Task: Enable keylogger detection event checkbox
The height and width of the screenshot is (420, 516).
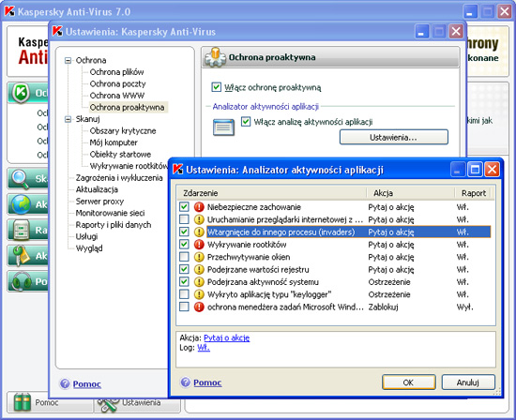Action: coord(184,294)
